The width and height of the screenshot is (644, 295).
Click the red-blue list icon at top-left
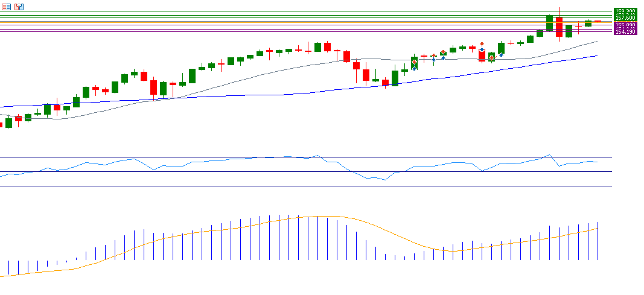click(x=6, y=7)
